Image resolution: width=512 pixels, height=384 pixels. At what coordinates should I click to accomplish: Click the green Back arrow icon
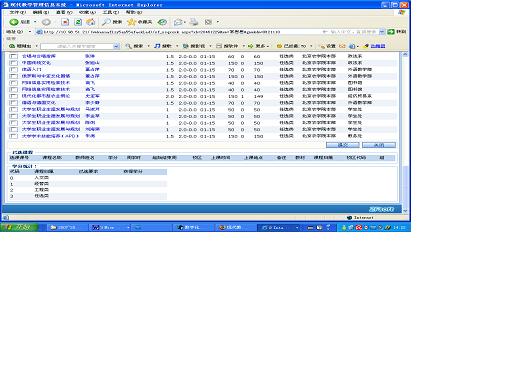click(14, 22)
